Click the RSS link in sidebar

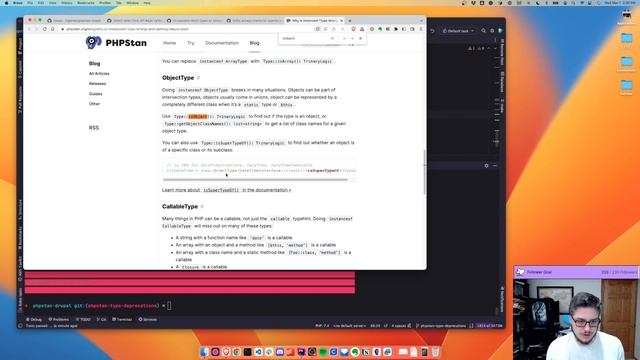94,128
